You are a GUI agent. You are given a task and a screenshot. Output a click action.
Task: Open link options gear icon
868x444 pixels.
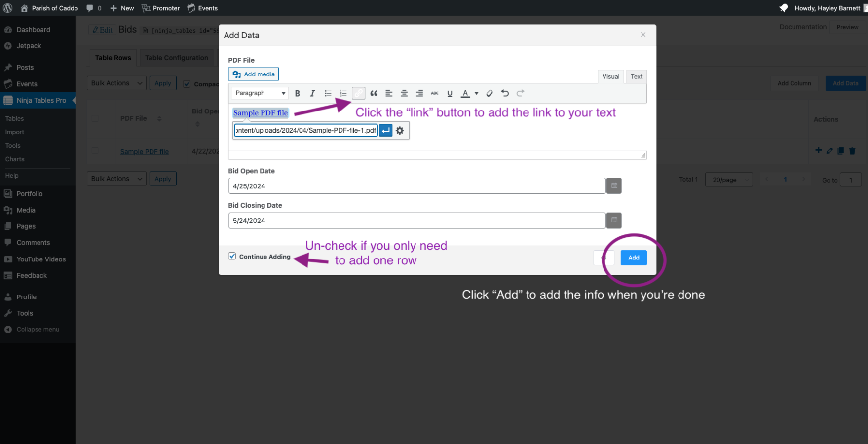coord(400,131)
